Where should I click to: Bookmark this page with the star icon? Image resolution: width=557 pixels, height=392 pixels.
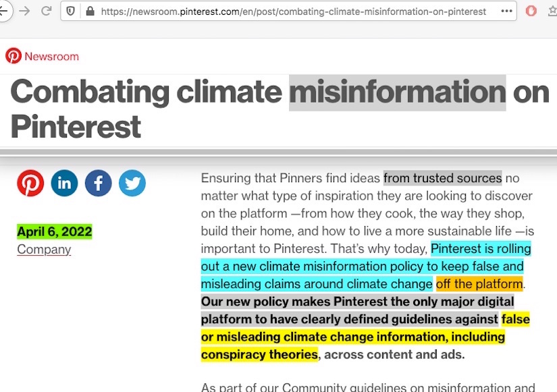(553, 11)
